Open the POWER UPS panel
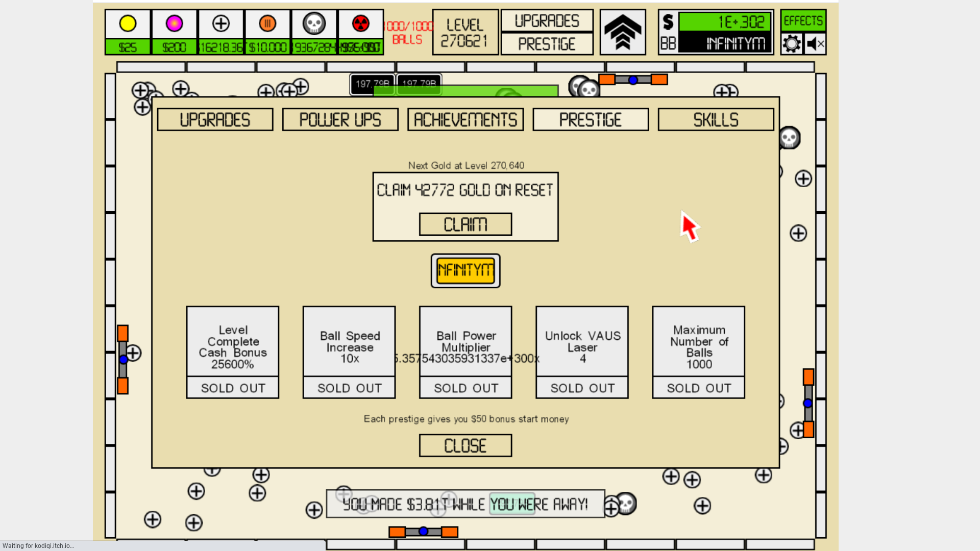Viewport: 980px width, 551px height. tap(340, 120)
